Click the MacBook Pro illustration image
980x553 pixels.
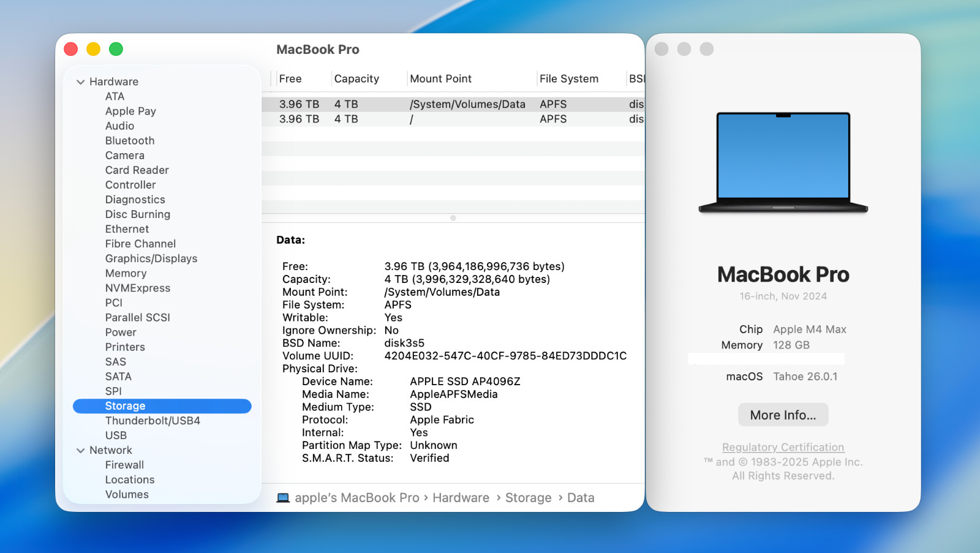coord(783,163)
